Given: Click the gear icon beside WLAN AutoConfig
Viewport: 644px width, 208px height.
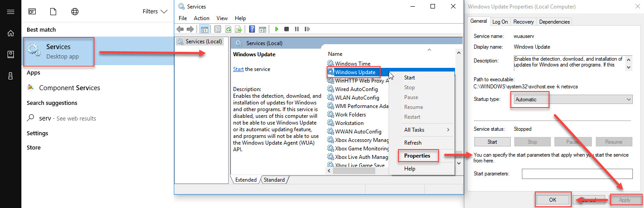Looking at the screenshot, I should (x=331, y=97).
